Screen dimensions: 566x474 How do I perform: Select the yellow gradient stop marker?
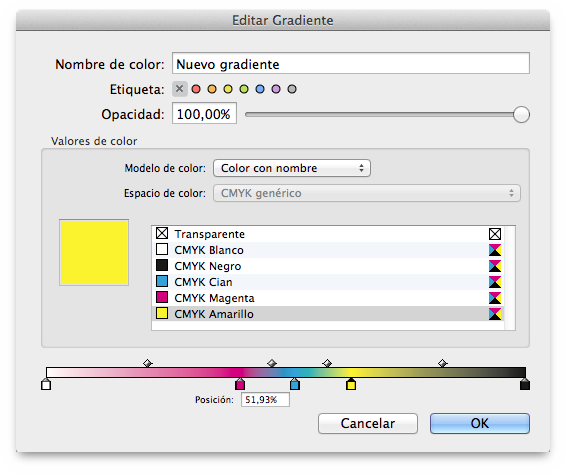click(351, 384)
